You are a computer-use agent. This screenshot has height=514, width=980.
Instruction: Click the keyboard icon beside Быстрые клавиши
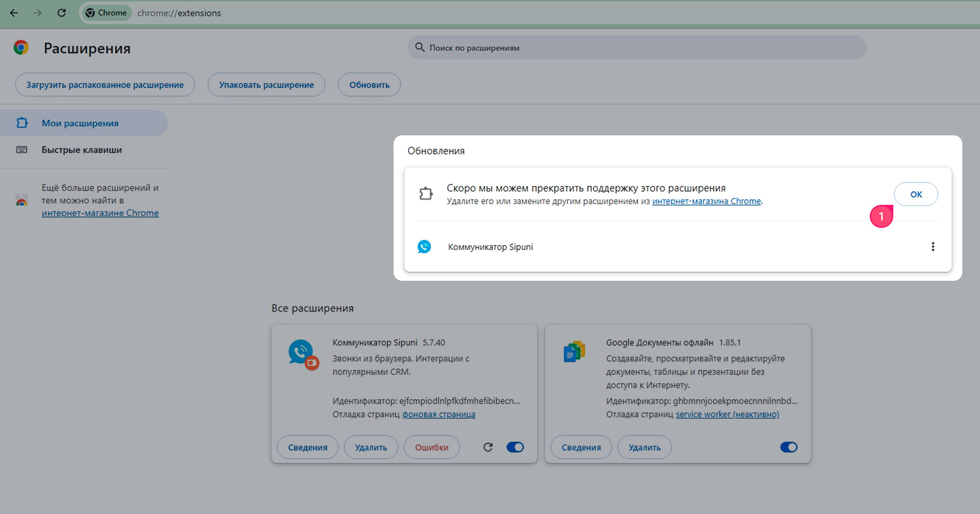coord(22,149)
